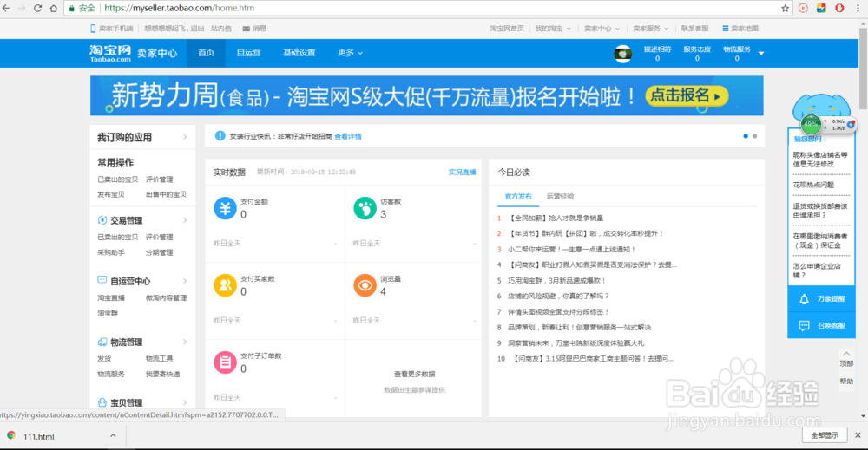Open 出售中的宝贝 link
868x450 pixels.
(166, 194)
